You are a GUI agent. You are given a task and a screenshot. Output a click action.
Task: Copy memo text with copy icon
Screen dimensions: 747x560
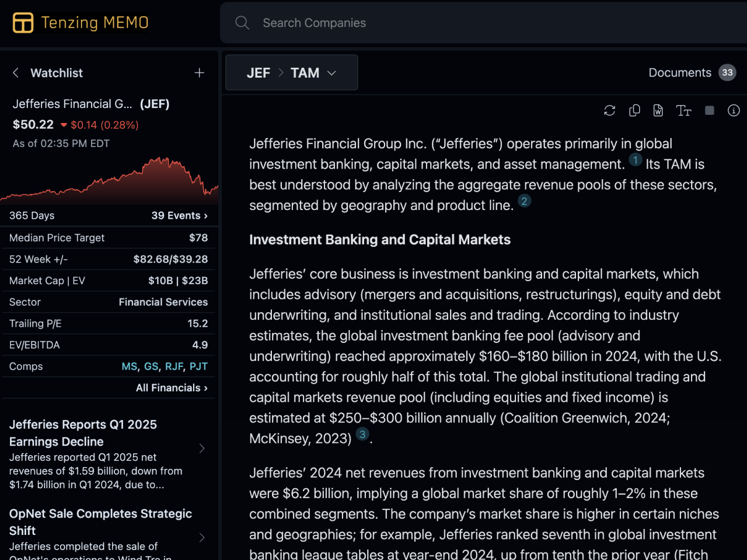[634, 110]
